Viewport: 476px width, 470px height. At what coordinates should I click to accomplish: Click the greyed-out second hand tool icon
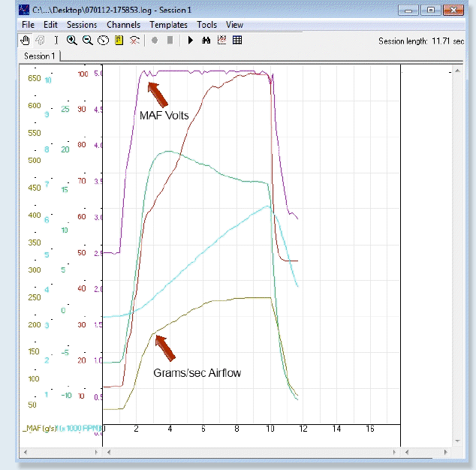[x=40, y=40]
